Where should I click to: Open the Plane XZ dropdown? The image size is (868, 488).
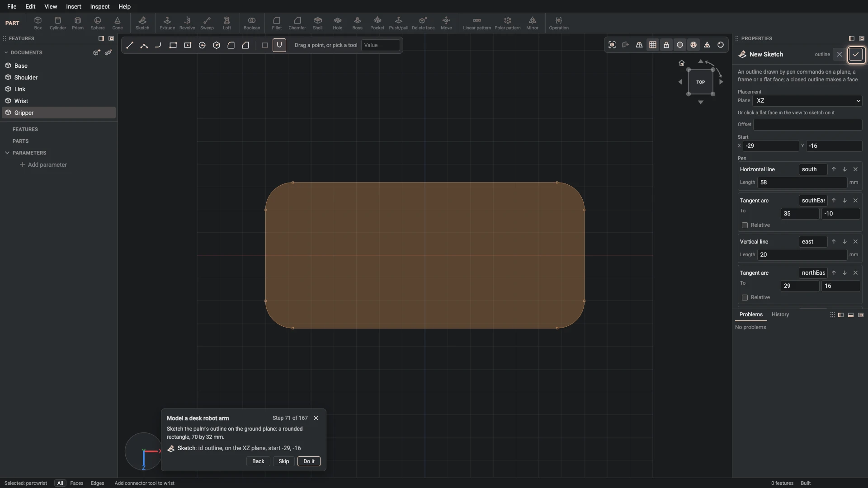[x=807, y=101]
